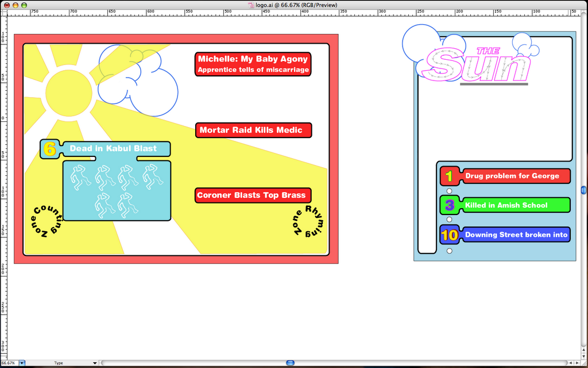The width and height of the screenshot is (588, 368).
Task: Select the pink 'THE' logo text
Action: pos(488,51)
